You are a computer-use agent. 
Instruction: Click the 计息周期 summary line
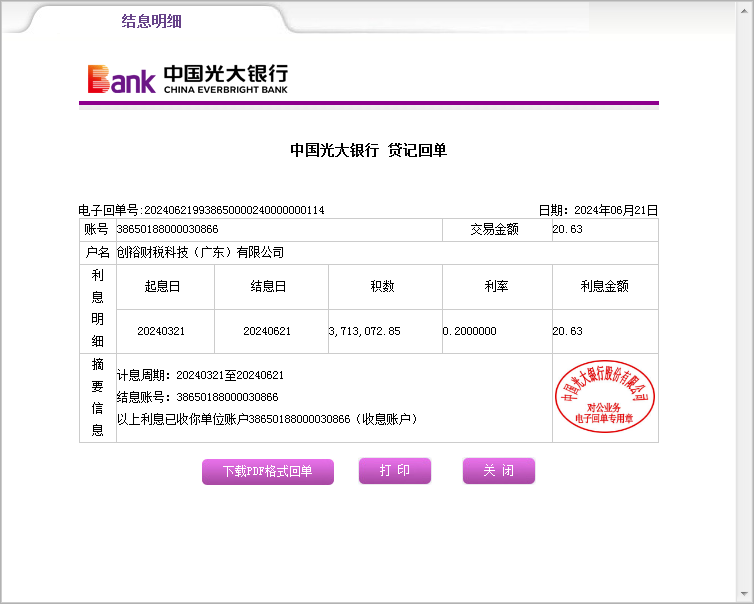pos(201,375)
